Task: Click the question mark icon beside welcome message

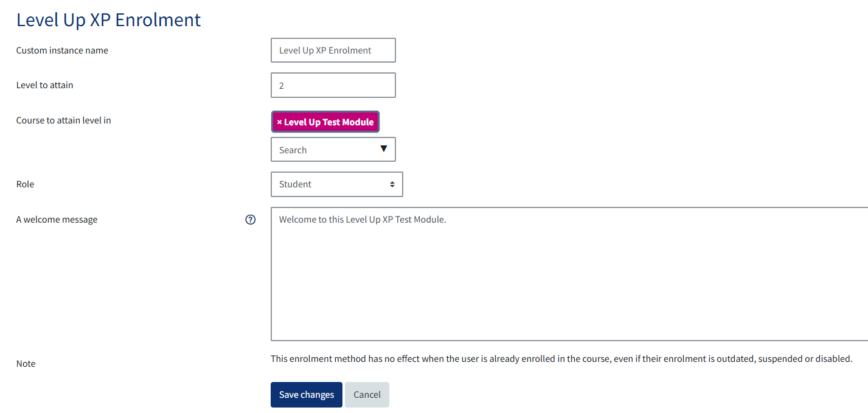Action: click(250, 220)
